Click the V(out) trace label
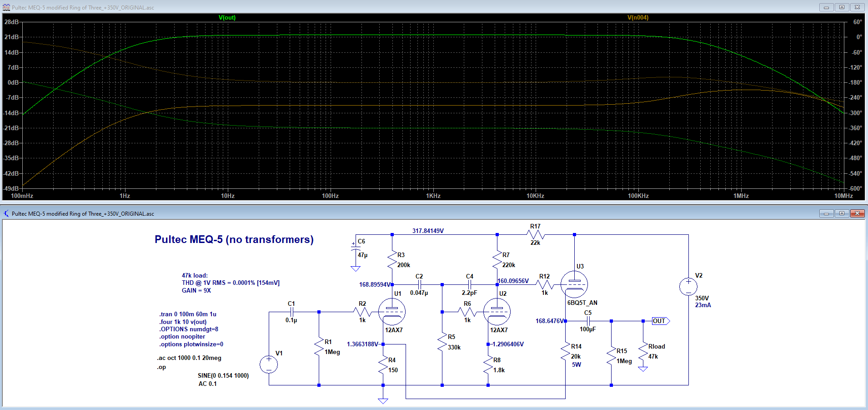The width and height of the screenshot is (868, 410). (x=227, y=17)
